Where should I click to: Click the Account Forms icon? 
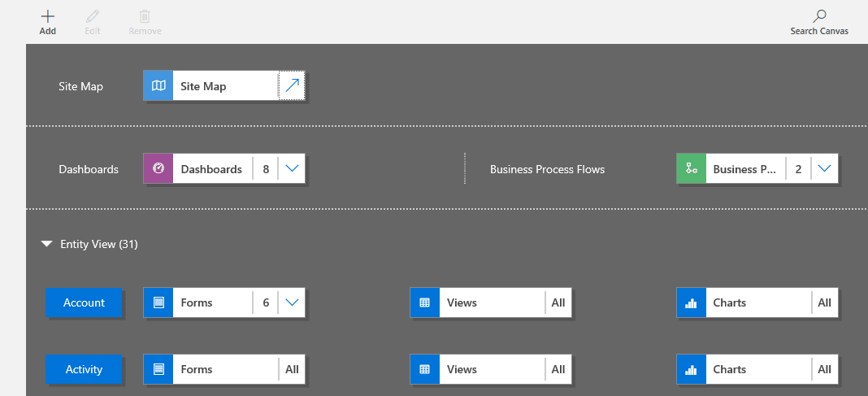(158, 302)
